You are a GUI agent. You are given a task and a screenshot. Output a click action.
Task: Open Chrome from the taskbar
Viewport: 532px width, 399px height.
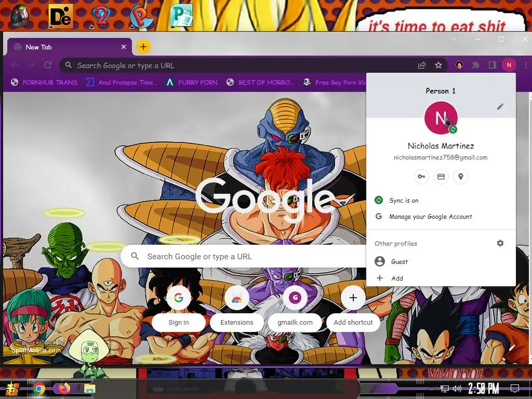39,389
